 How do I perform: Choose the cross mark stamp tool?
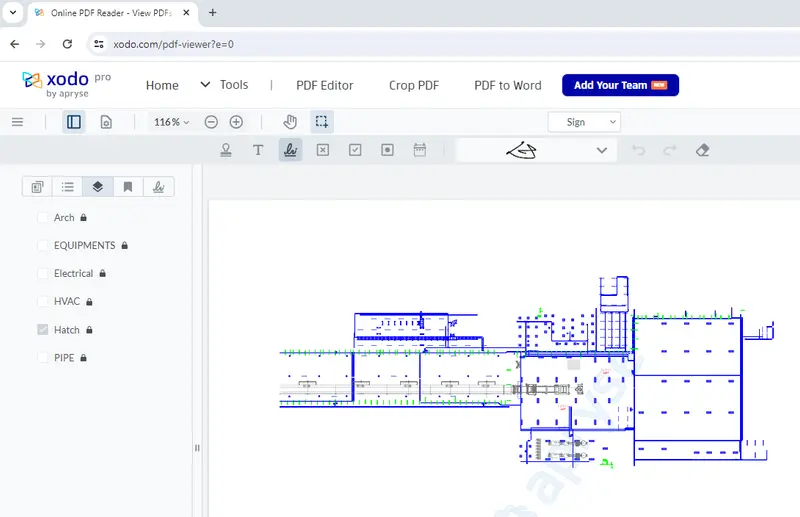322,150
